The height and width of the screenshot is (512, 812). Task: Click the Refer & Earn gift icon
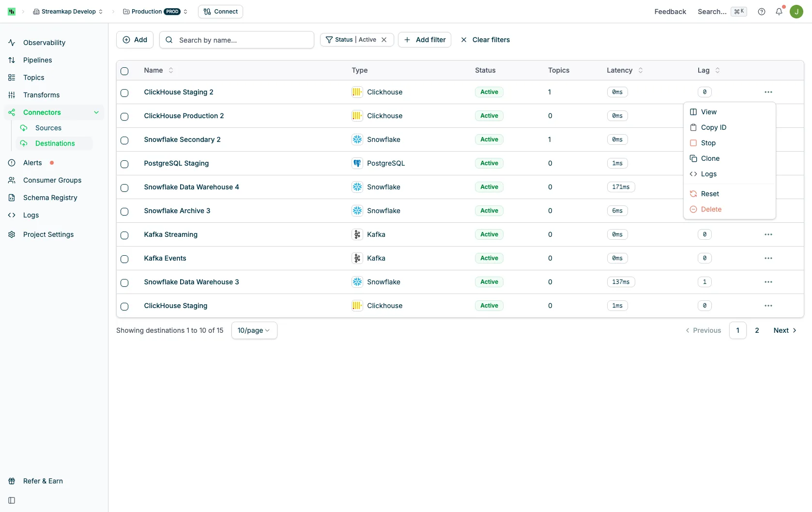click(12, 481)
